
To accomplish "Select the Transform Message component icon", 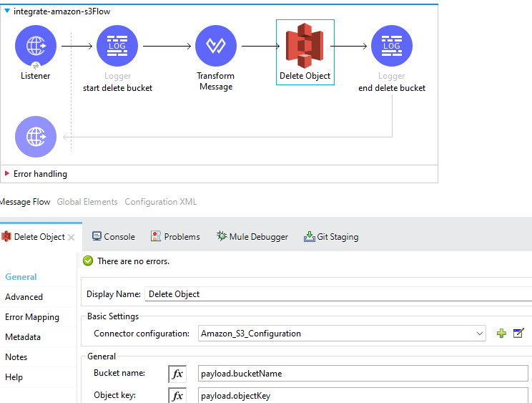I will click(215, 45).
